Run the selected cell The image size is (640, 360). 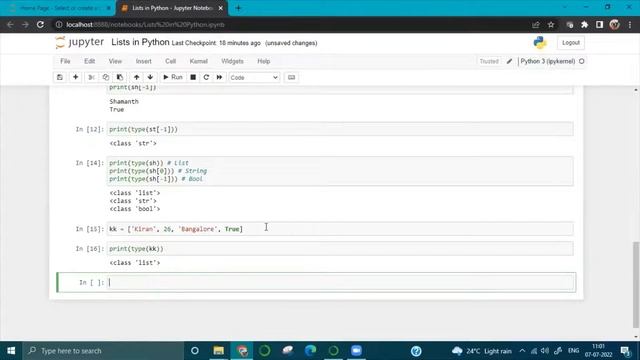point(173,77)
